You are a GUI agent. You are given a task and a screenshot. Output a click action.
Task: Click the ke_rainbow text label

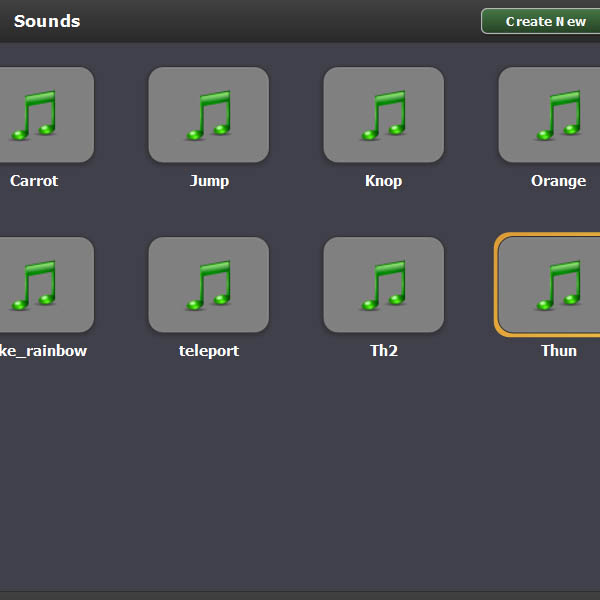coord(44,351)
